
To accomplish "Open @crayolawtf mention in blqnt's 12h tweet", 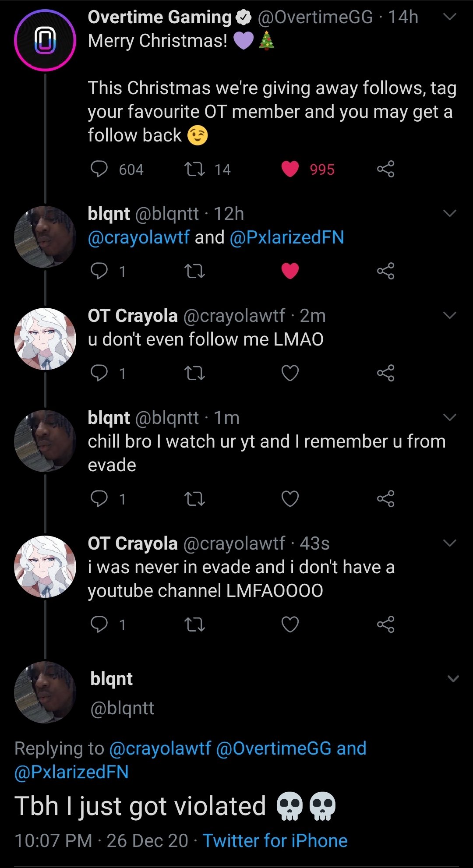I will 138,237.
